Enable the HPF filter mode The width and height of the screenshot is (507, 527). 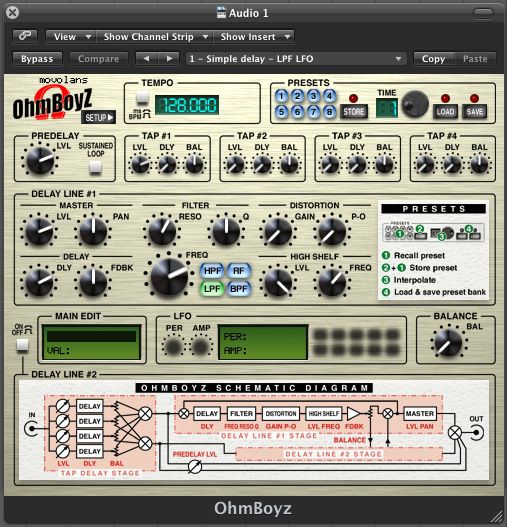click(x=212, y=271)
